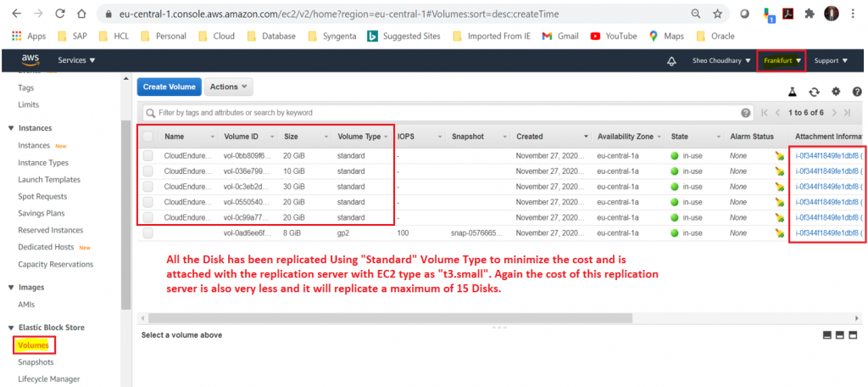The width and height of the screenshot is (868, 387).
Task: Click the filter bar help icon
Action: pos(746,113)
